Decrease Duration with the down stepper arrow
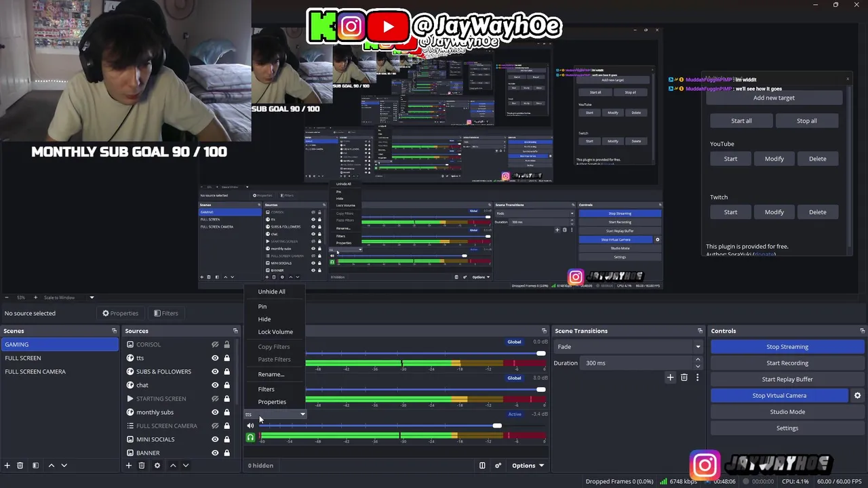 coord(696,365)
